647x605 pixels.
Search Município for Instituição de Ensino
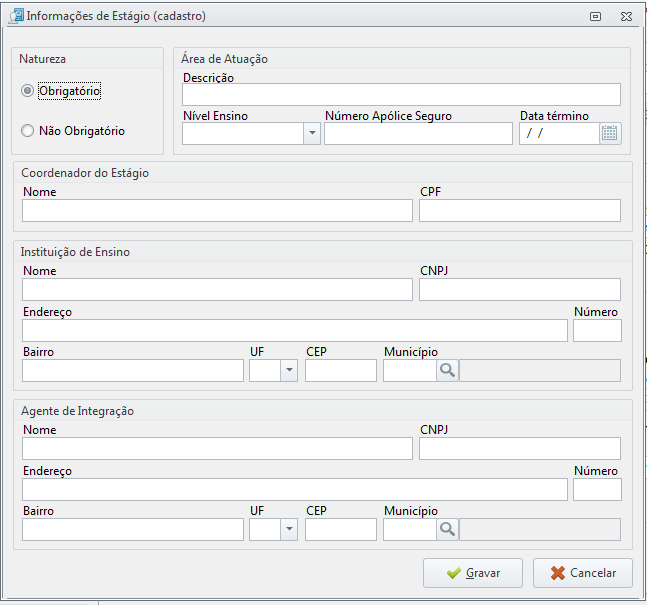[x=447, y=371]
